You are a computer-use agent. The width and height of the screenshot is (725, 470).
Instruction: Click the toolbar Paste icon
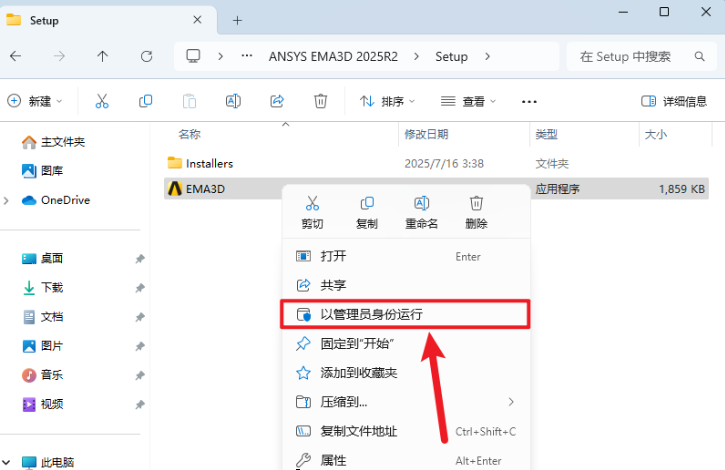point(189,101)
